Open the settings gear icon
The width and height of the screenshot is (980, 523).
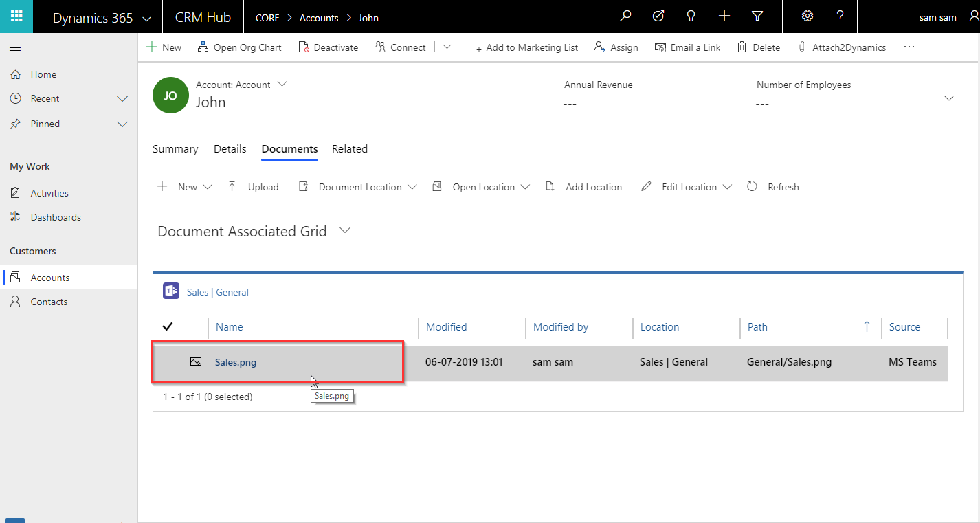808,16
